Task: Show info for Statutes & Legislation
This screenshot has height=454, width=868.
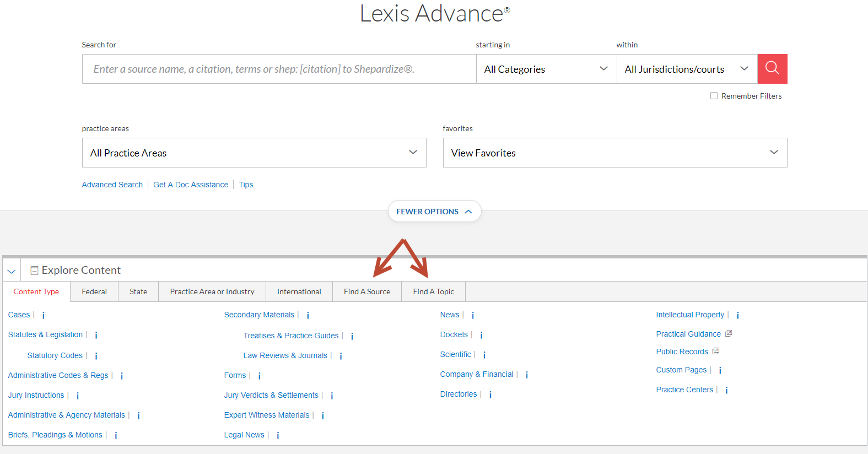Action: (x=96, y=335)
